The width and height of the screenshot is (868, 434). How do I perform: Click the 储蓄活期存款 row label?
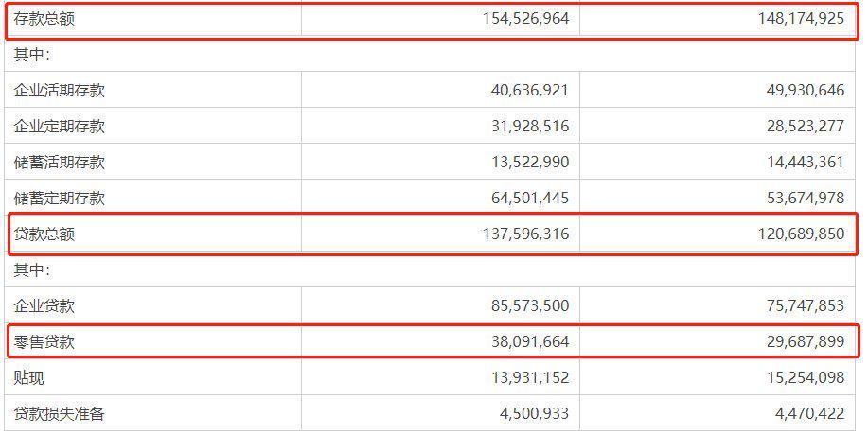60,163
